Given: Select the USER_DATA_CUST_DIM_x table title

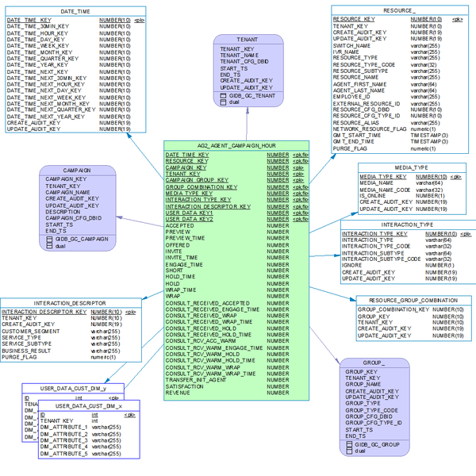Looking at the screenshot, I should pyautogui.click(x=88, y=405).
